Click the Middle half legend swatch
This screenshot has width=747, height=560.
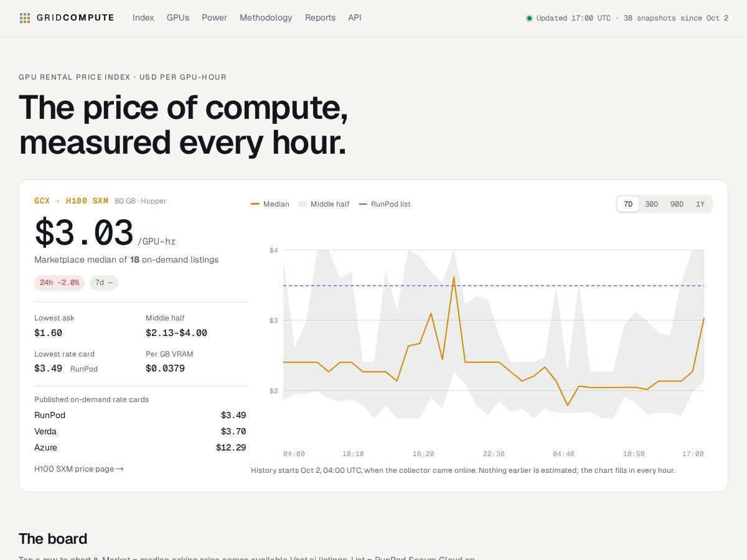tap(303, 204)
